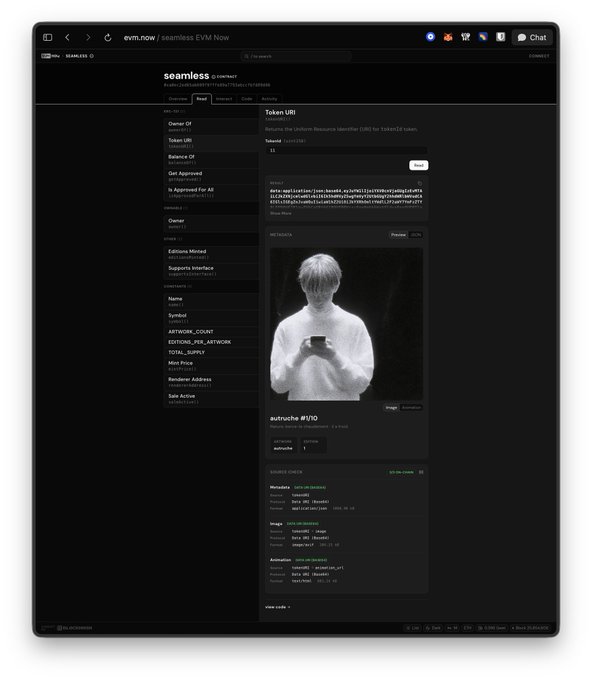Switch metadata view to JSON
This screenshot has width=592, height=680.
pyautogui.click(x=415, y=235)
